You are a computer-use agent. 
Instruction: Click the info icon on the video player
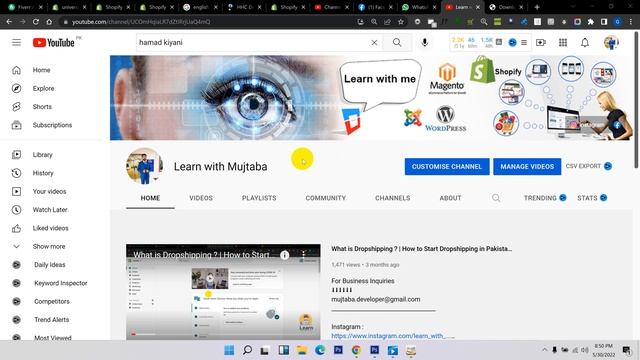pos(284,255)
